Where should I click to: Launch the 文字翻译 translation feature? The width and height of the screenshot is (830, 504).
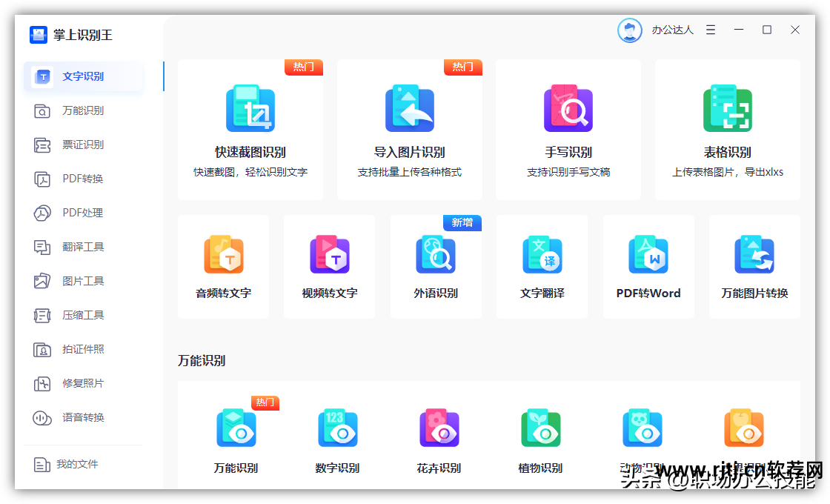[542, 263]
